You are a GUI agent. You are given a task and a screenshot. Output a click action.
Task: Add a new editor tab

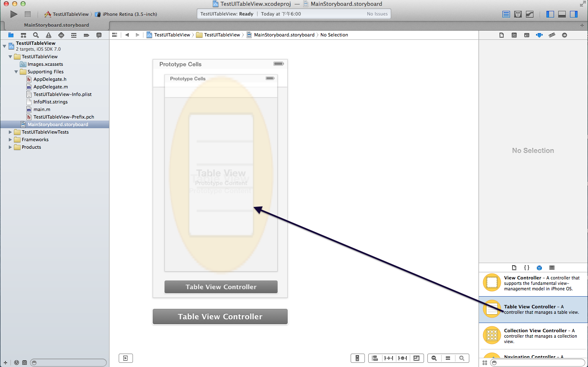point(582,25)
